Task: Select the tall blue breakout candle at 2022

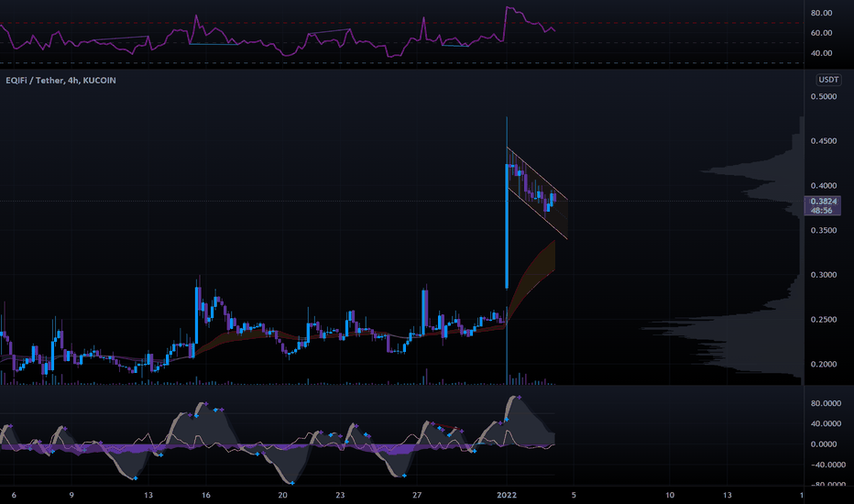Action: click(x=507, y=226)
